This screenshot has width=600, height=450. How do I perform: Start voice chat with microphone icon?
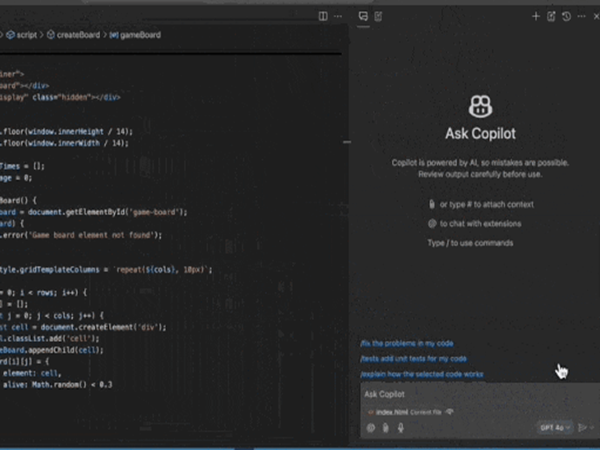[401, 428]
